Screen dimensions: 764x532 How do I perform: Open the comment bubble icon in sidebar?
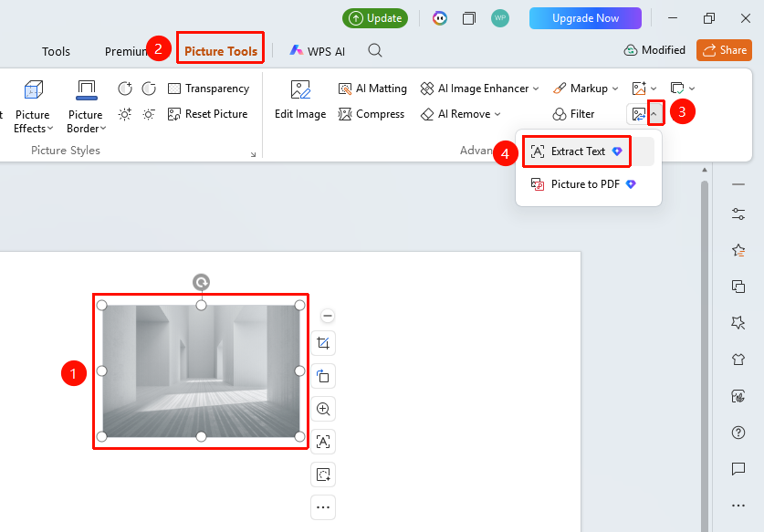point(738,469)
